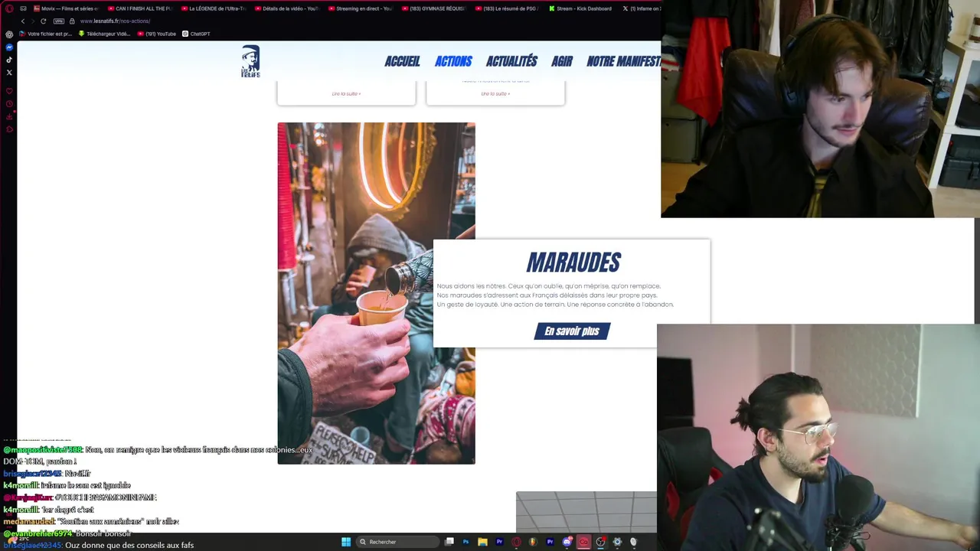980x551 pixels.
Task: Open the extensions cube icon in sidebar
Action: click(x=9, y=129)
